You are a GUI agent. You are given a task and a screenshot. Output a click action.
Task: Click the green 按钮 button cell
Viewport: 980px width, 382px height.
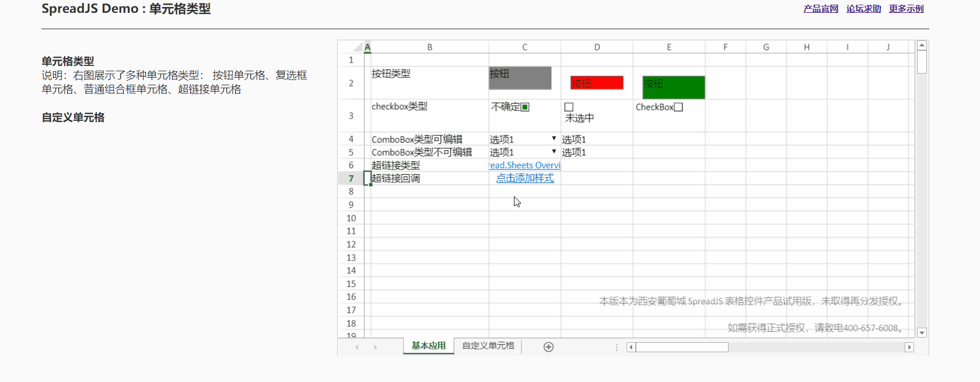pos(674,87)
